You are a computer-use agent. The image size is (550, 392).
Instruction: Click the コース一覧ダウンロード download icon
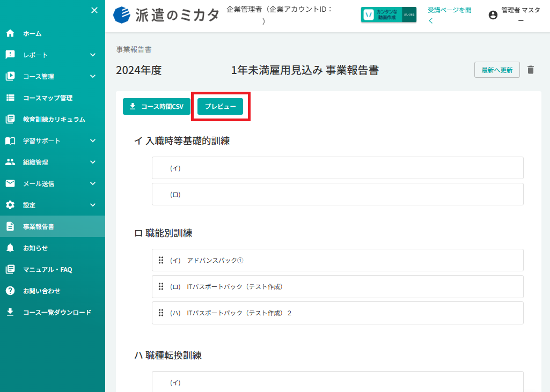(x=10, y=312)
